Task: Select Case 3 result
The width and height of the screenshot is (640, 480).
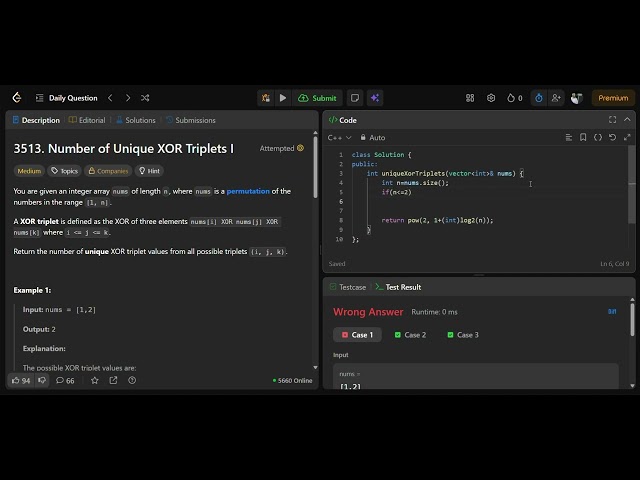Action: pos(463,335)
